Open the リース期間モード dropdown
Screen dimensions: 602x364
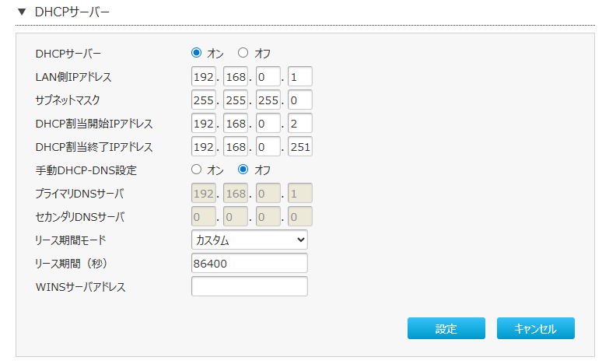pyautogui.click(x=249, y=240)
